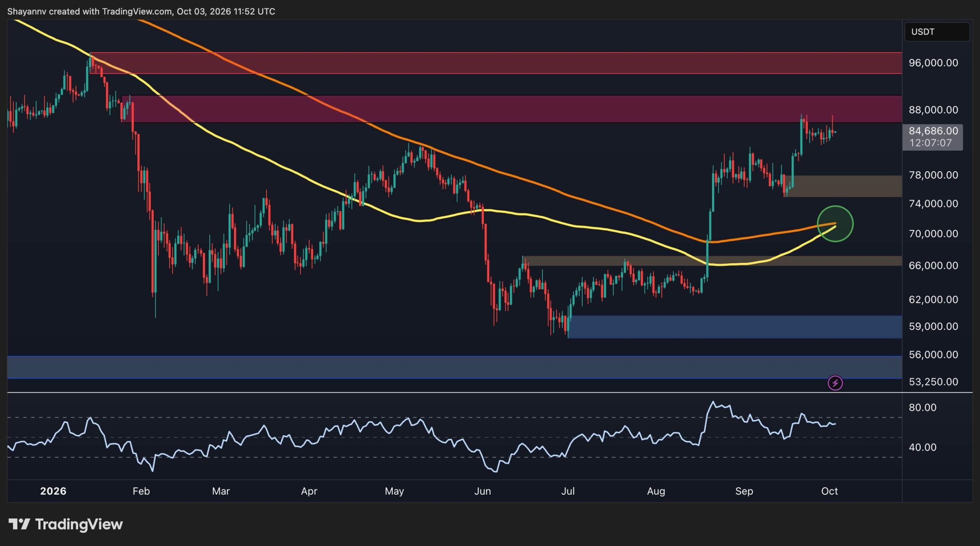Viewport: 980px width, 546px height.
Task: Click the RSI 40.00 scale label
Action: pos(923,447)
